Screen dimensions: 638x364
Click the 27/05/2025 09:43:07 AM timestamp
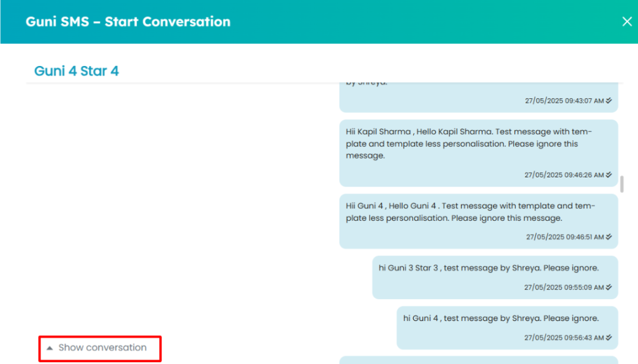564,101
